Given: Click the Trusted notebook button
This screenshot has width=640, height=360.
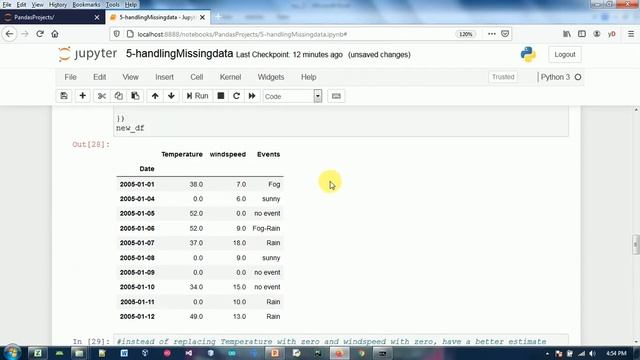Looking at the screenshot, I should [x=503, y=77].
